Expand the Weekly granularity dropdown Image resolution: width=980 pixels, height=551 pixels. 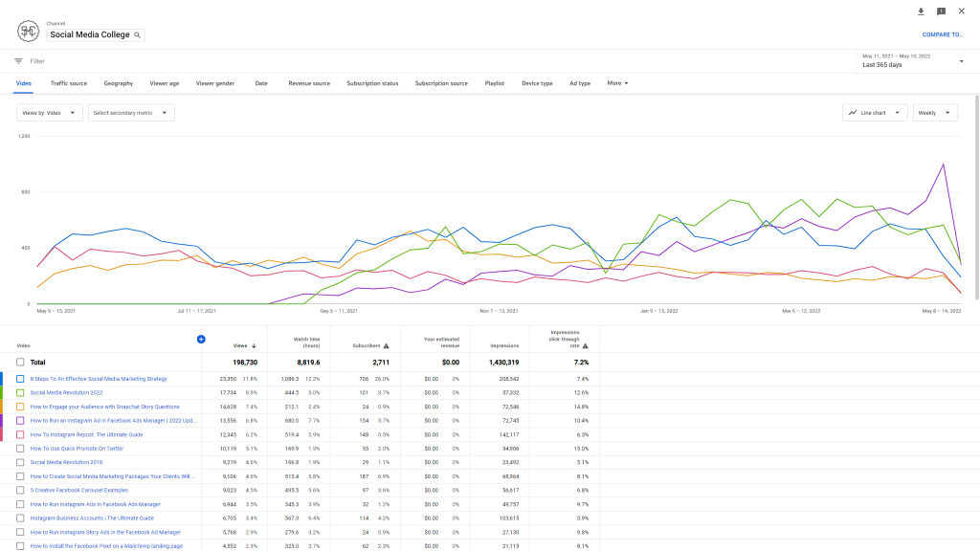[x=935, y=113]
